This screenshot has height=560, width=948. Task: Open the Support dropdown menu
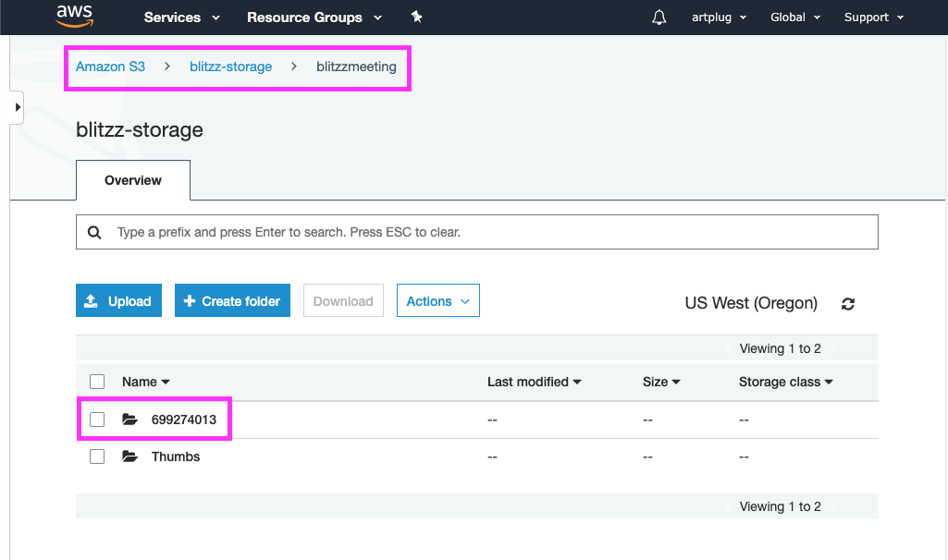[874, 18]
